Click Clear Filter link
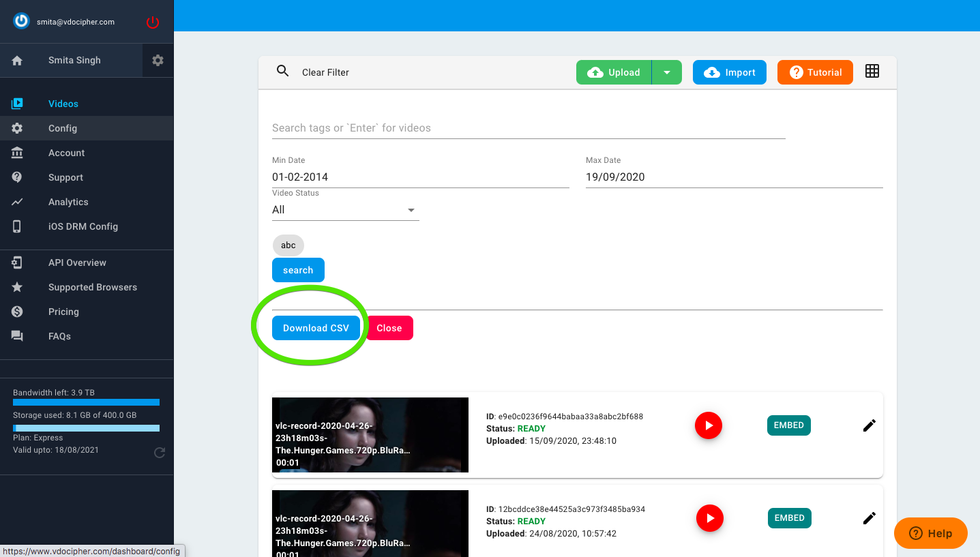The width and height of the screenshot is (980, 557). (325, 72)
